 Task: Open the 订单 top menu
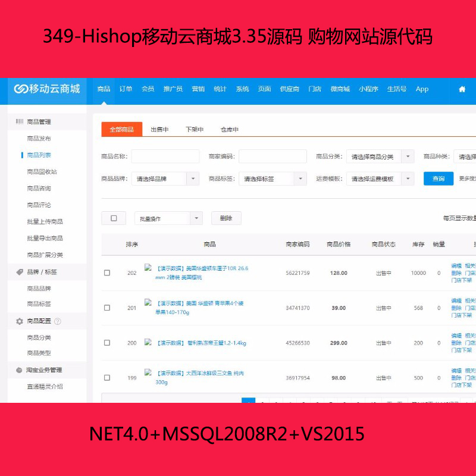pyautogui.click(x=126, y=89)
